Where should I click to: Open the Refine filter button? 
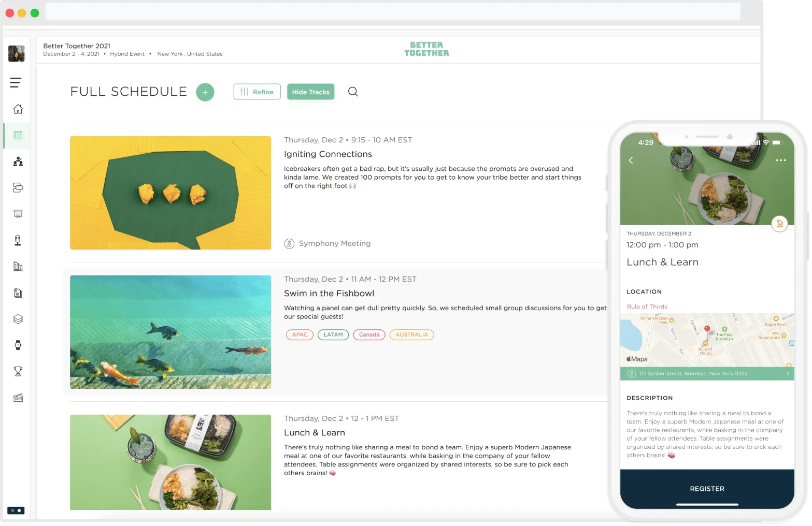click(x=257, y=92)
